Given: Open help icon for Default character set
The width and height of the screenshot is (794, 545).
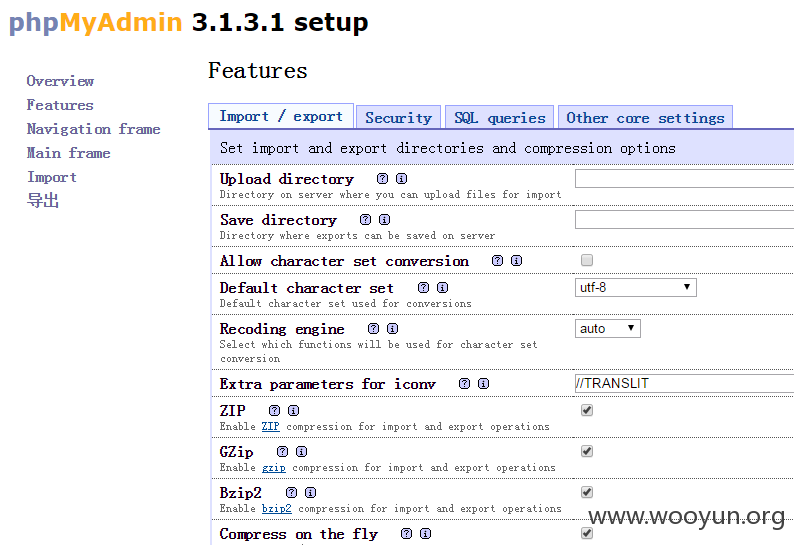Looking at the screenshot, I should coord(424,288).
